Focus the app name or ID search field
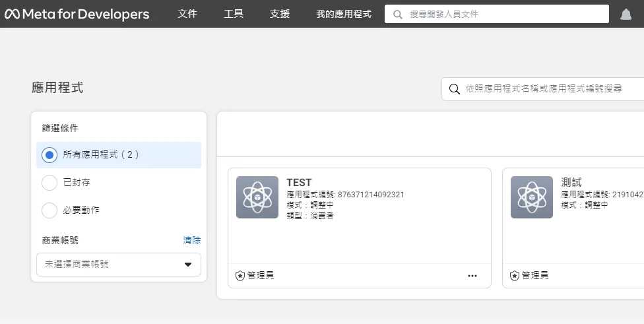Viewport: 644px width, 324px height. [542, 88]
